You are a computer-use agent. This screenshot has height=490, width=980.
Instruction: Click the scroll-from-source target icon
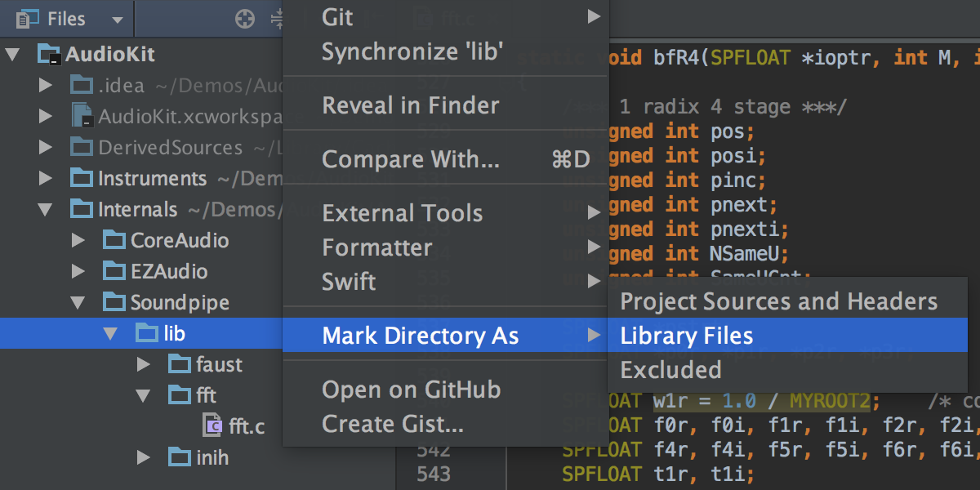pos(245,19)
